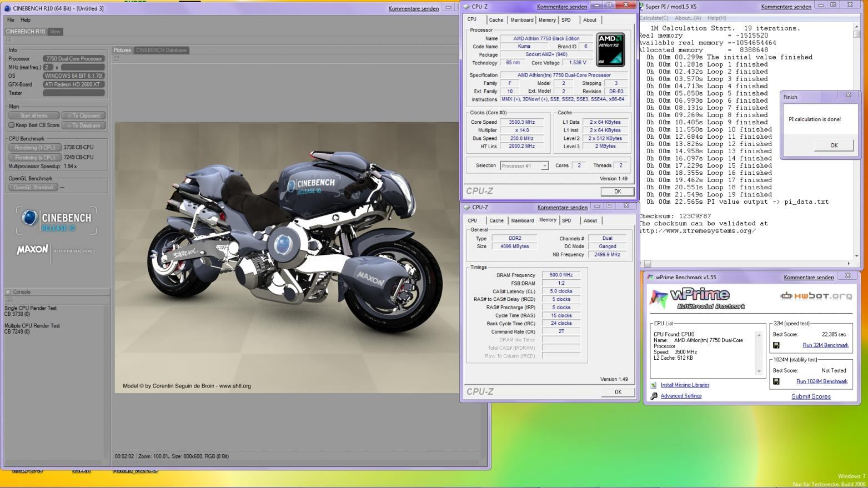Click the Start all tests button
This screenshot has height=488, width=868.
(34, 115)
